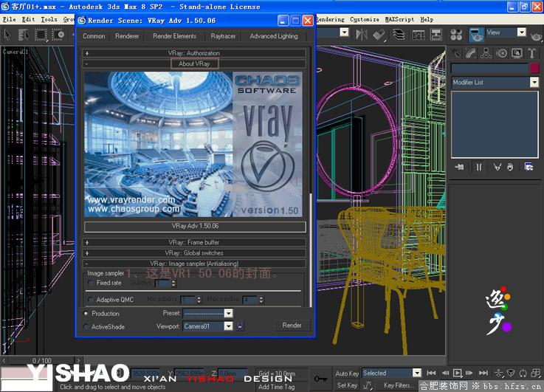
Task: Click the Key Mode curve icon
Action: point(368,385)
